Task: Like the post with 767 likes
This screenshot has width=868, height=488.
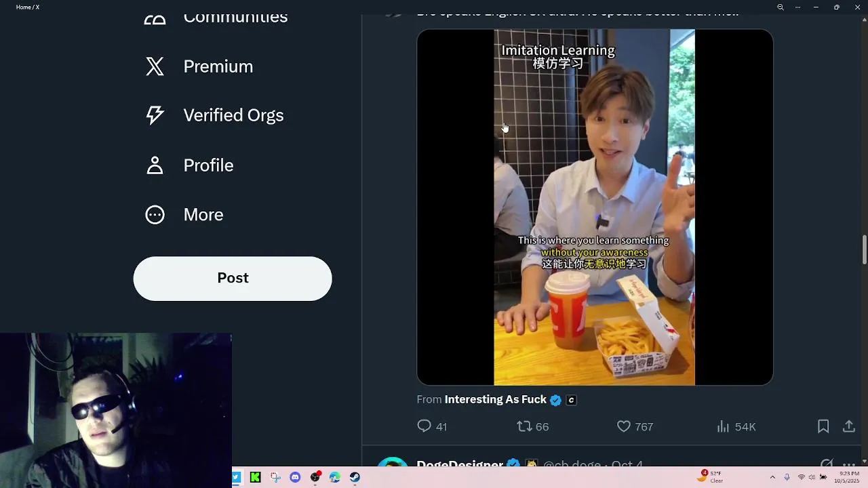Action: coord(624,426)
